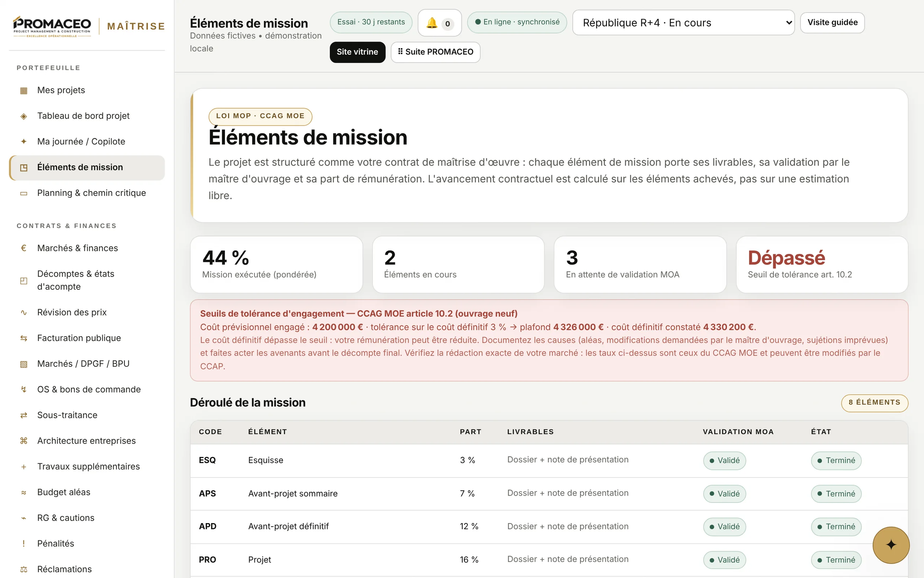Click the Ma journée / Copilote star icon

click(x=24, y=142)
